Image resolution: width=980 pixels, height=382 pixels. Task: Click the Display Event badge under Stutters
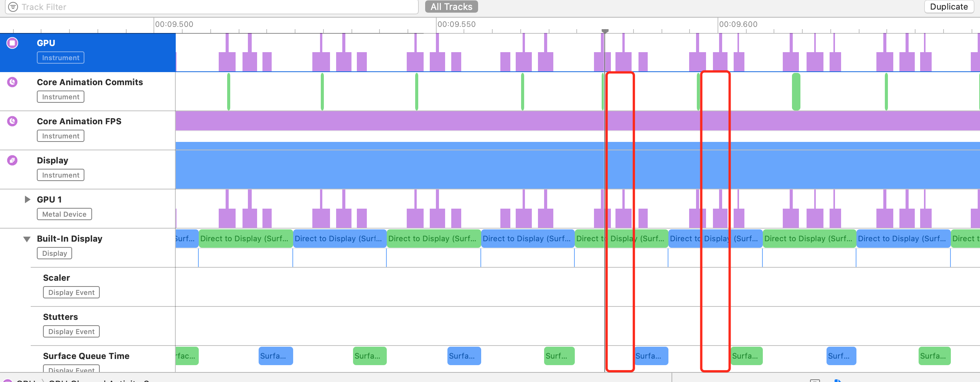pos(71,331)
